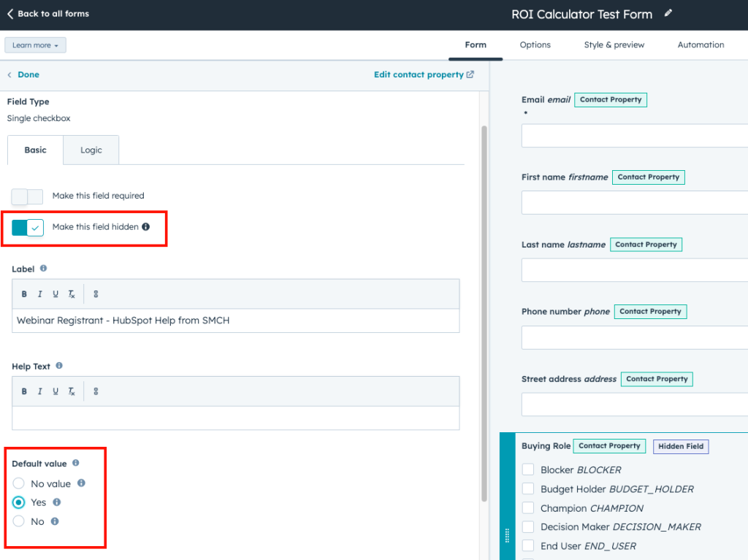
Task: Click the First name input in preview
Action: 635,202
